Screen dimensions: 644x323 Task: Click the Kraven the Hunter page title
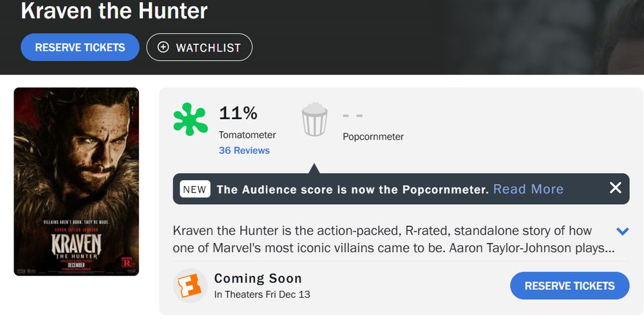[114, 10]
